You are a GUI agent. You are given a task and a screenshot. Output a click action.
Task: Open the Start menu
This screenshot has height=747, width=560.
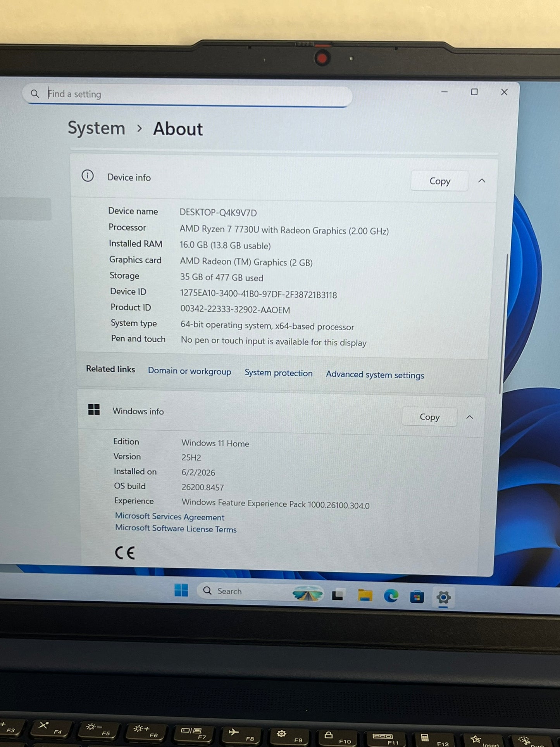(181, 590)
